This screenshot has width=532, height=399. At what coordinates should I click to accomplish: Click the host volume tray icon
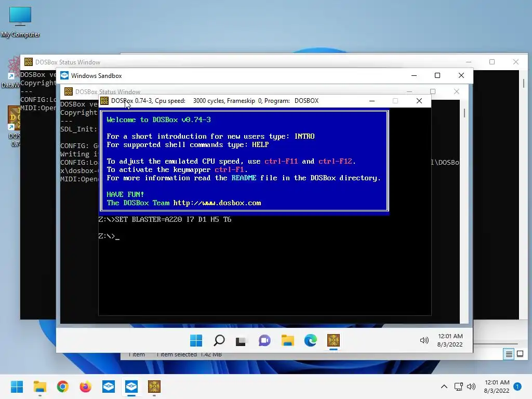[x=471, y=387]
